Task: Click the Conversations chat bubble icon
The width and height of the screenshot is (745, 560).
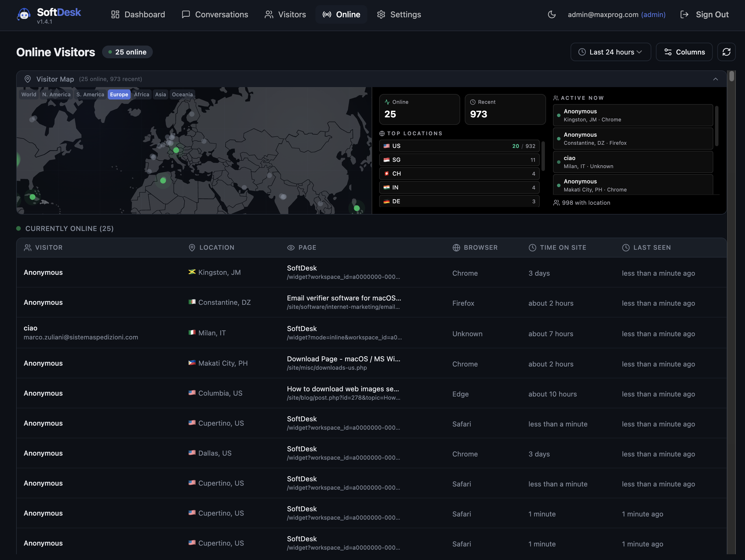Action: pos(186,14)
